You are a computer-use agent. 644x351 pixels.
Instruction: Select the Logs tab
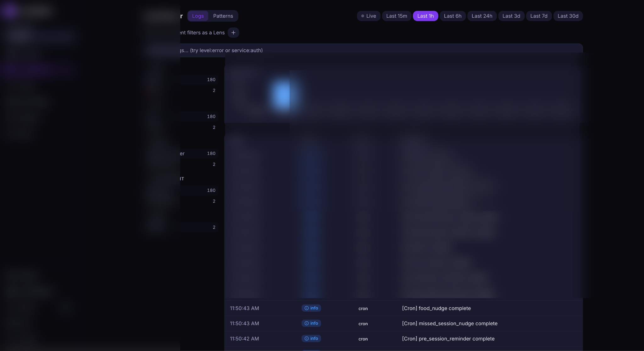click(198, 16)
